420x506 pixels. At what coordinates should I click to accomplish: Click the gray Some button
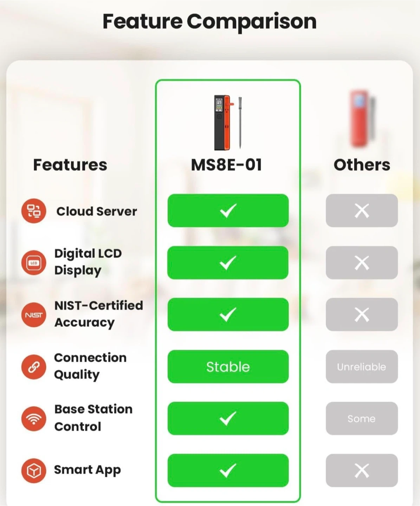click(362, 419)
